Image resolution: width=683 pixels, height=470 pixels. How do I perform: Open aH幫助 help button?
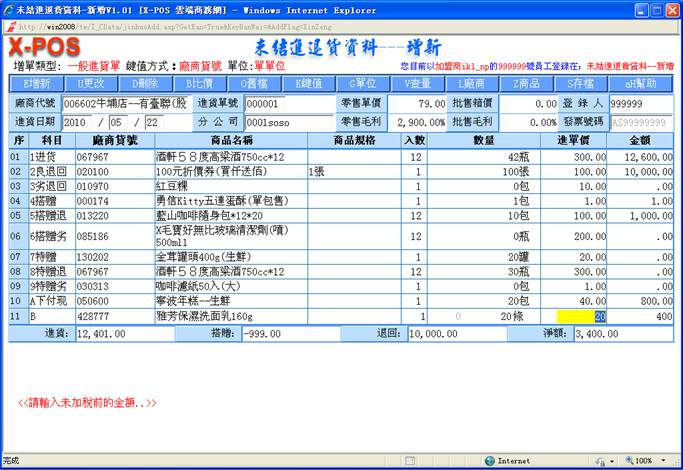pos(640,83)
